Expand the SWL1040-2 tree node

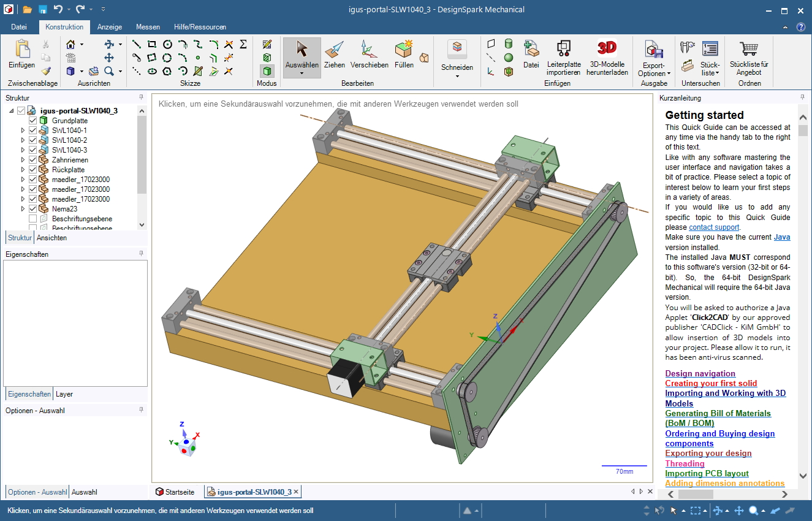pos(23,140)
